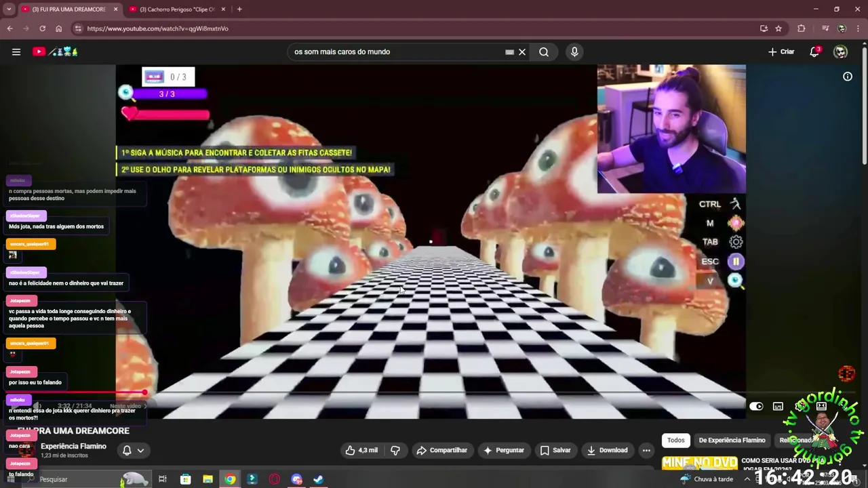Start voice search with microphone
Image resolution: width=868 pixels, height=488 pixels.
click(574, 52)
